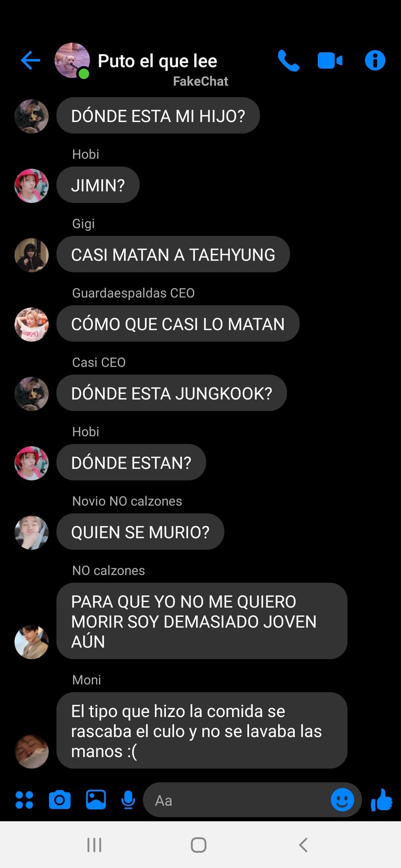Viewport: 401px width, 868px height.
Task: Open the emoji picker smiley
Action: click(x=343, y=800)
